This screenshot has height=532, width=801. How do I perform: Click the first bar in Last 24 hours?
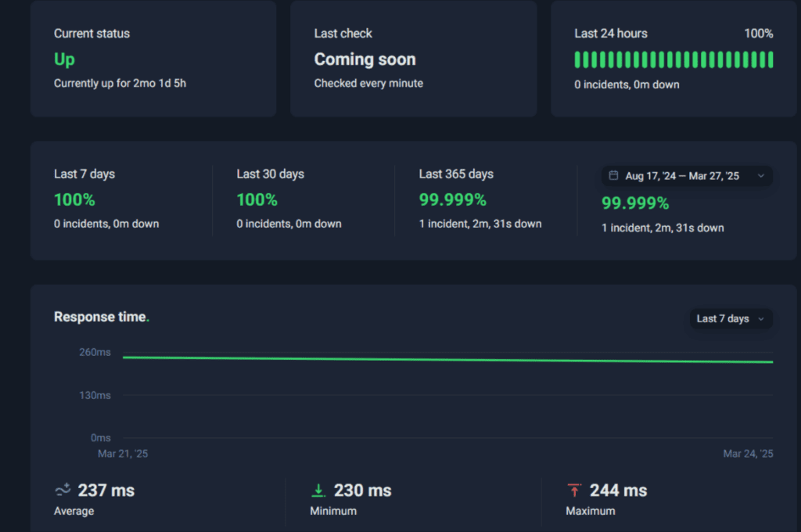pos(578,59)
